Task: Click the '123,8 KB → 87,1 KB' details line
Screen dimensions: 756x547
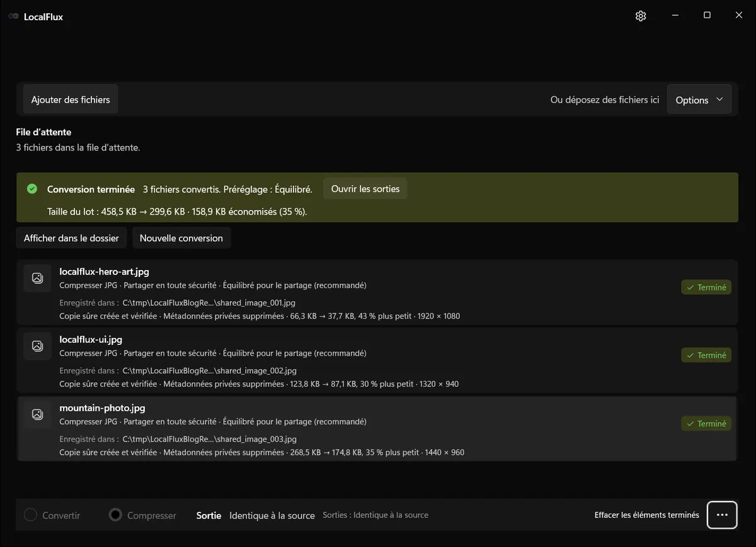Action: click(x=259, y=384)
